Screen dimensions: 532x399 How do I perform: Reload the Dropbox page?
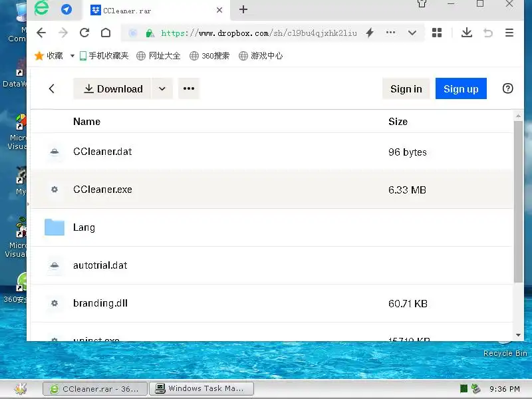(x=84, y=33)
